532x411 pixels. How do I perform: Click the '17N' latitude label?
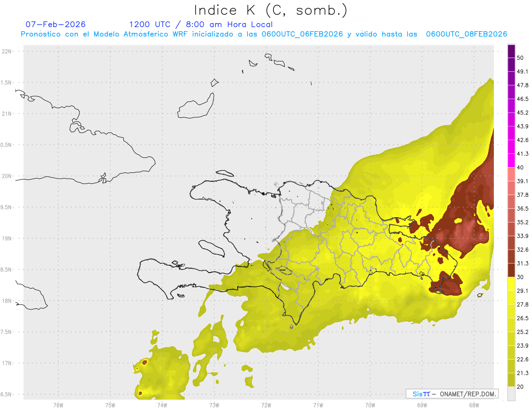tap(8, 364)
